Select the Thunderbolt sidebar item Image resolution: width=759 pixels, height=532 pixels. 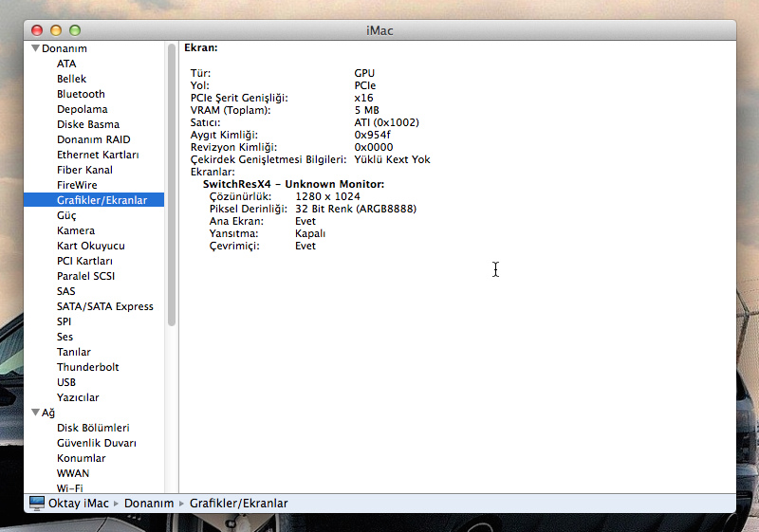[x=87, y=367]
